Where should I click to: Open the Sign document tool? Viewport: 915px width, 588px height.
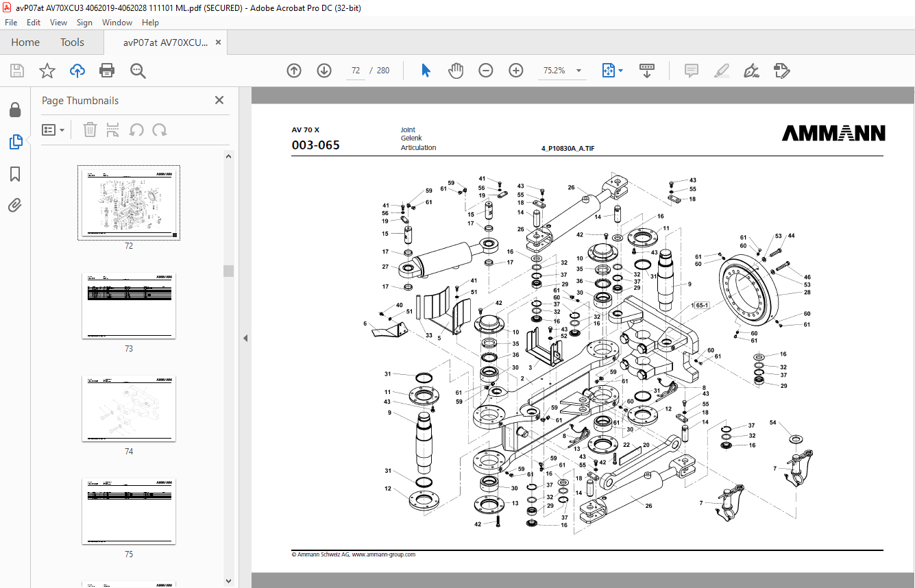point(751,71)
